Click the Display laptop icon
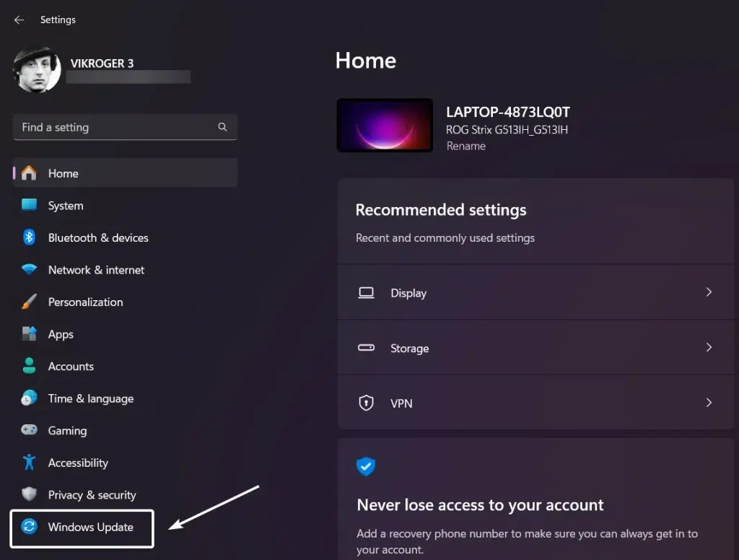The height and width of the screenshot is (560, 739). point(366,293)
